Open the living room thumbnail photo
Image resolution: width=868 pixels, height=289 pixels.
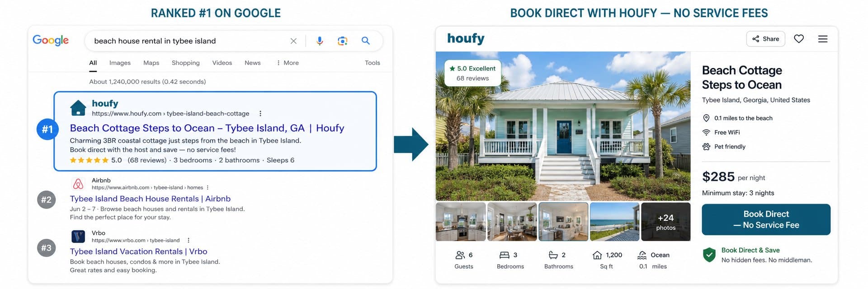coord(563,222)
